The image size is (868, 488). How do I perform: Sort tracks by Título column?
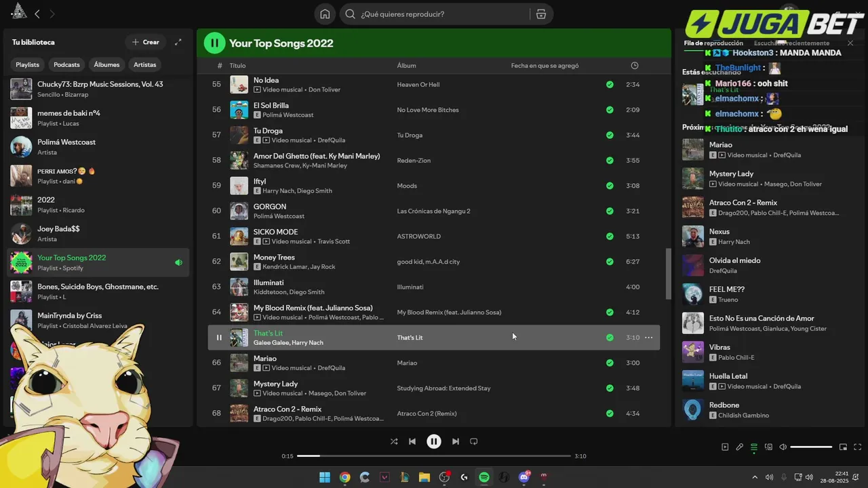[237, 66]
